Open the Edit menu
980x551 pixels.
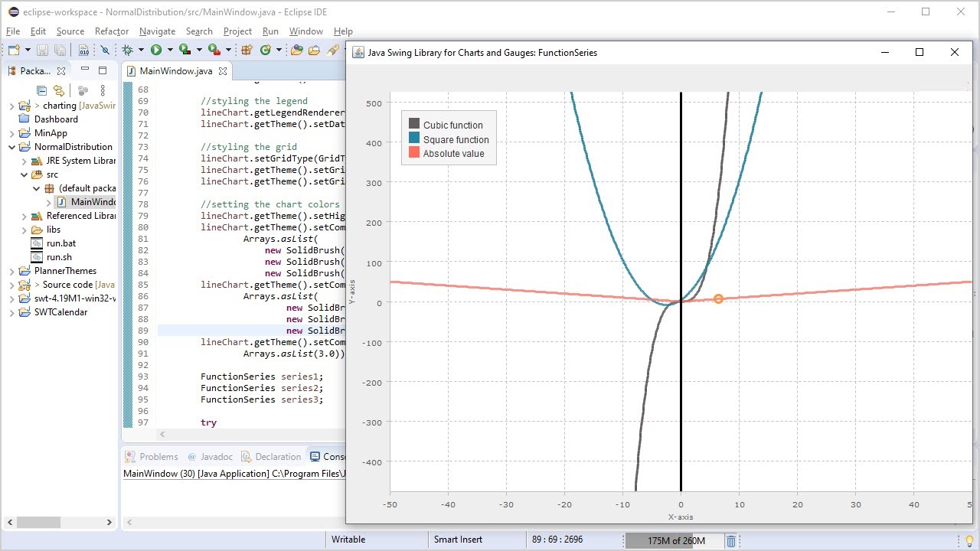coord(38,31)
